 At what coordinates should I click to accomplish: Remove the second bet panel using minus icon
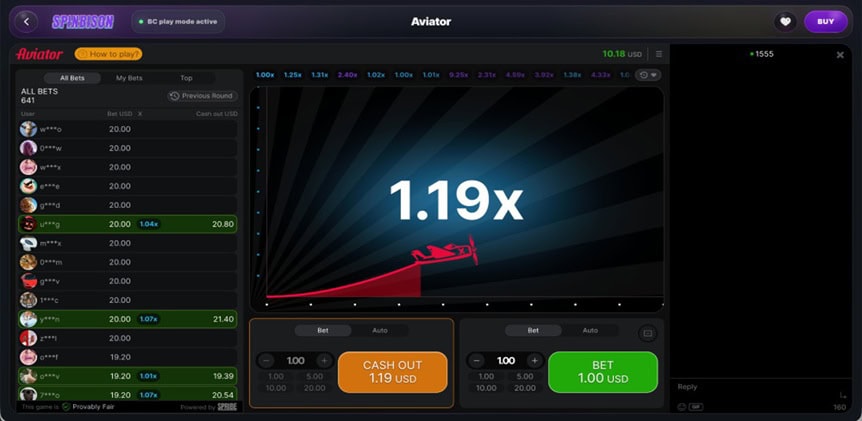648,333
